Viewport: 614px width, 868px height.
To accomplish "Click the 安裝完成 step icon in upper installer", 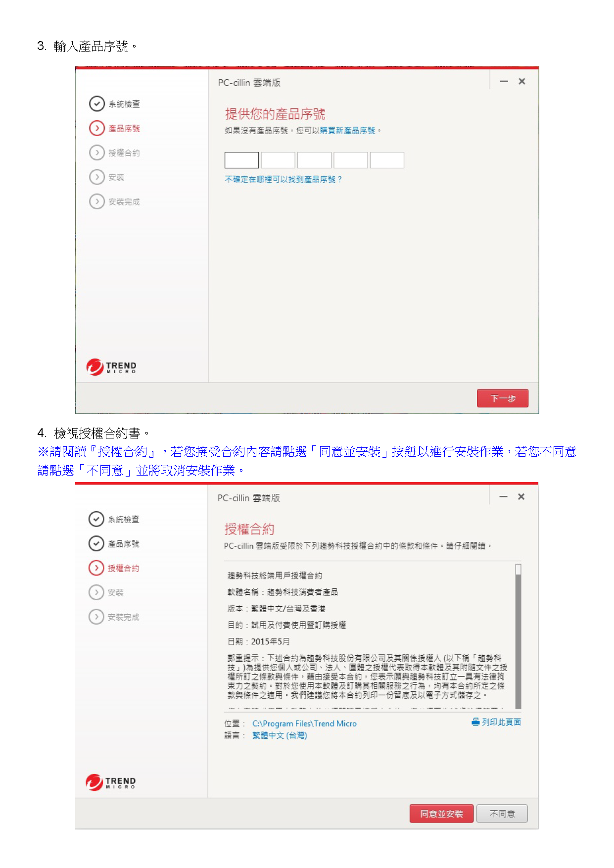I will pos(96,201).
